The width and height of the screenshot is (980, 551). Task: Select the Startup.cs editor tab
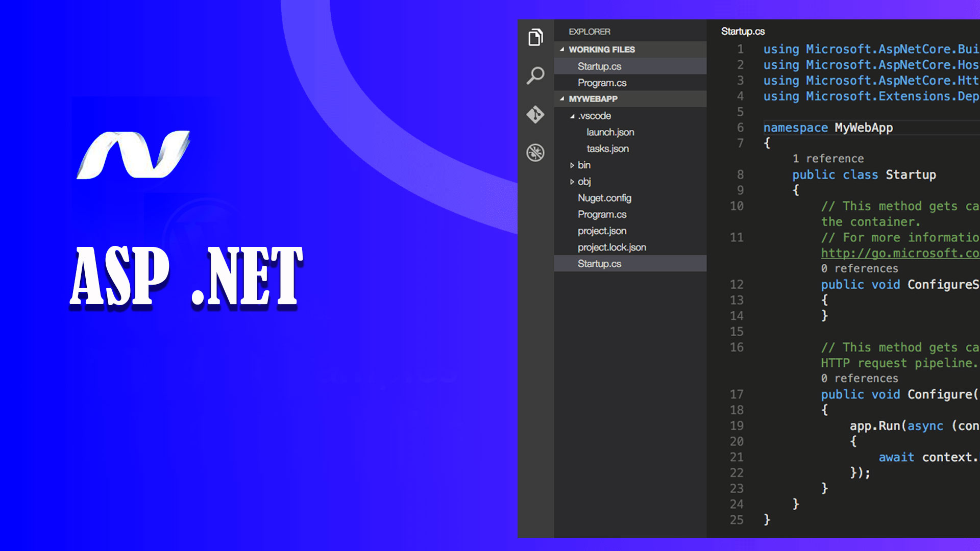pos(743,32)
